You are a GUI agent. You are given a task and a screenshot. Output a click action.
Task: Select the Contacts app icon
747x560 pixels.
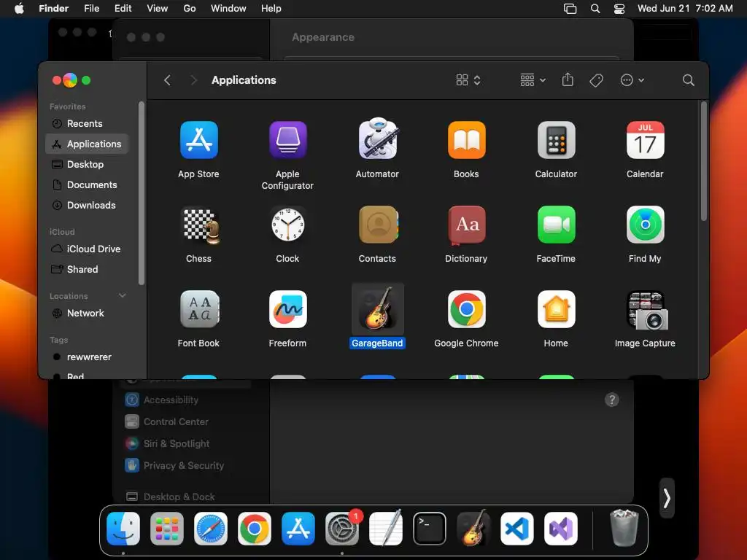coord(377,225)
